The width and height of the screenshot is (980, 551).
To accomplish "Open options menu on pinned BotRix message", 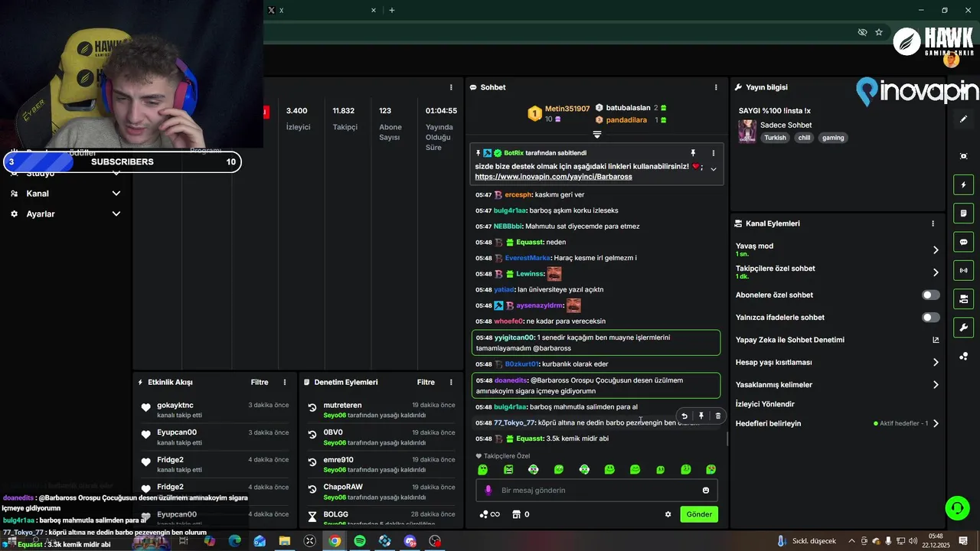I will coord(714,153).
